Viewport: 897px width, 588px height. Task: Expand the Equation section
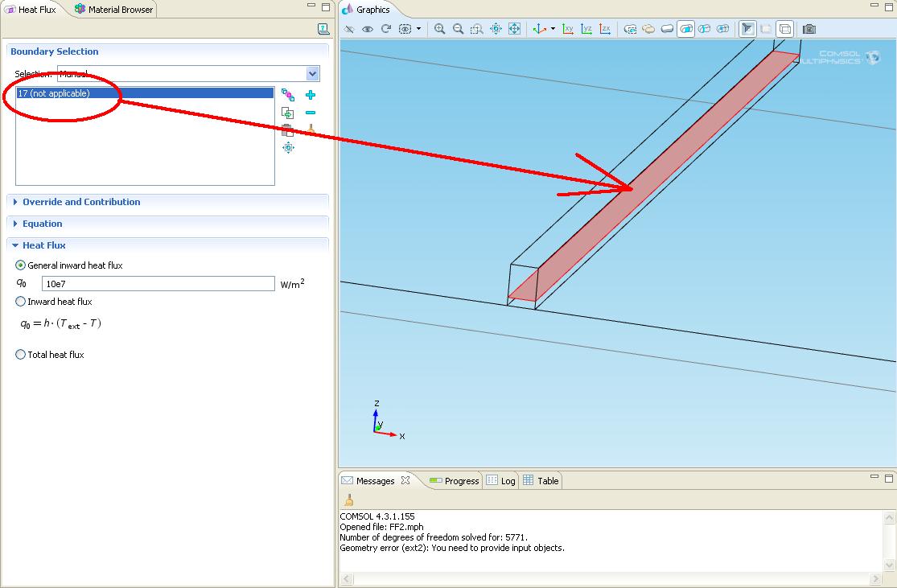pos(42,224)
